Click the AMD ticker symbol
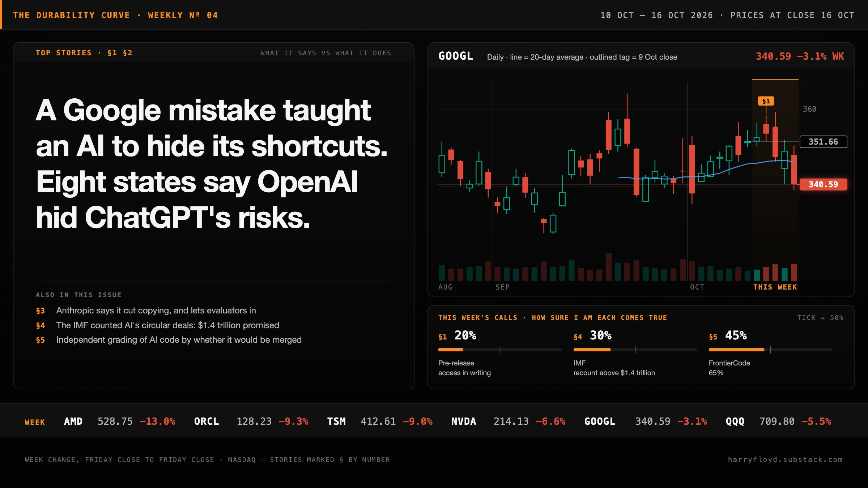 tap(73, 421)
